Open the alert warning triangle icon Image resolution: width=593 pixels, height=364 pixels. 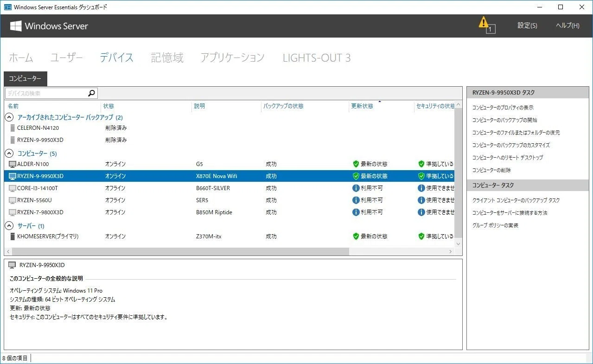(x=484, y=22)
